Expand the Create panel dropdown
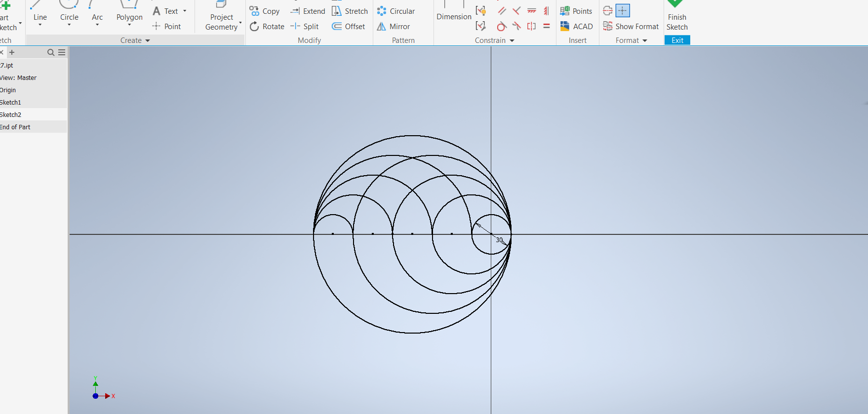 147,40
